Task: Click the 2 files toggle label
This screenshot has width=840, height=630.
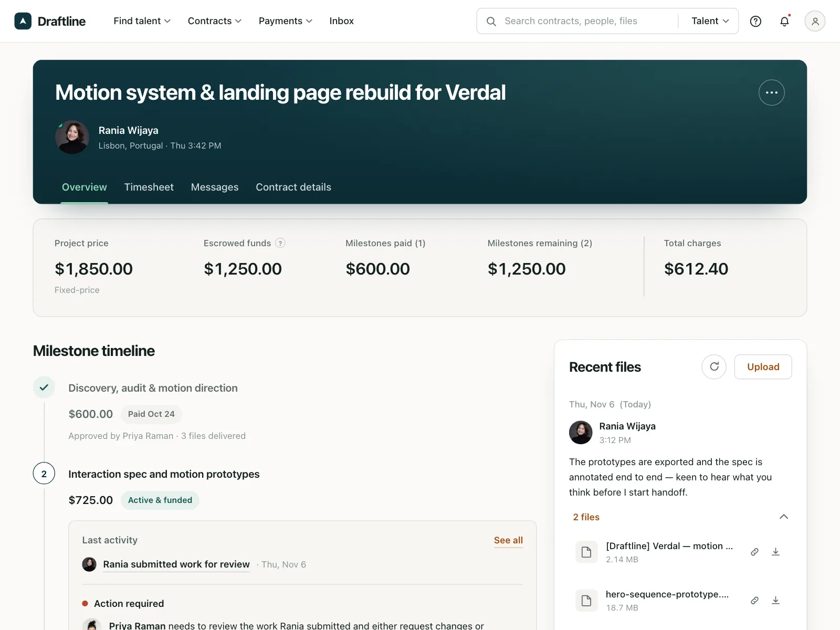Action: tap(586, 517)
